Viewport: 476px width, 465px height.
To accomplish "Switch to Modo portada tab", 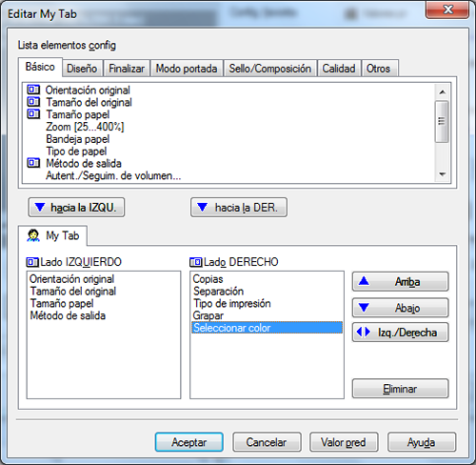I will pos(187,69).
